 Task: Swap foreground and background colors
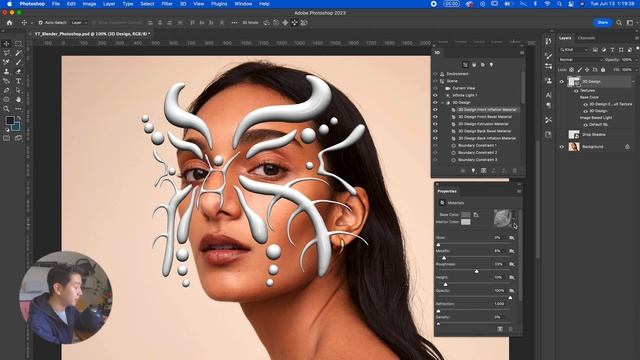[x=18, y=118]
